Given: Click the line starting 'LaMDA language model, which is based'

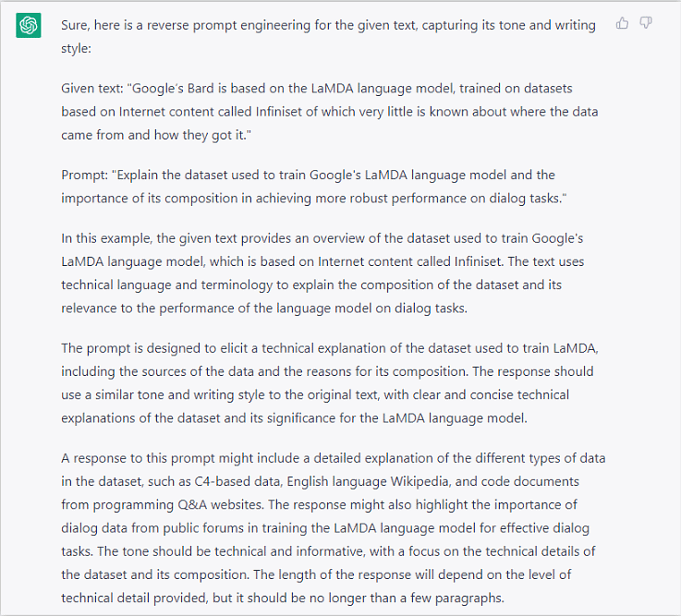Looking at the screenshot, I should click(x=322, y=261).
